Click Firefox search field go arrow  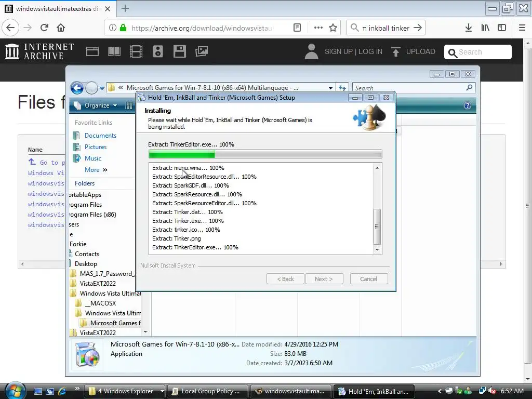click(x=418, y=28)
